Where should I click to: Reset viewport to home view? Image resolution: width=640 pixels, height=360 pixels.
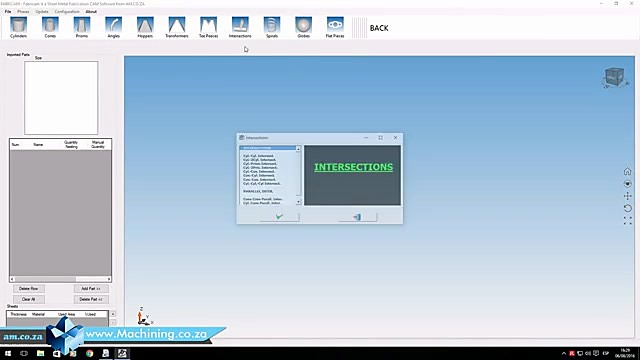coord(627,171)
